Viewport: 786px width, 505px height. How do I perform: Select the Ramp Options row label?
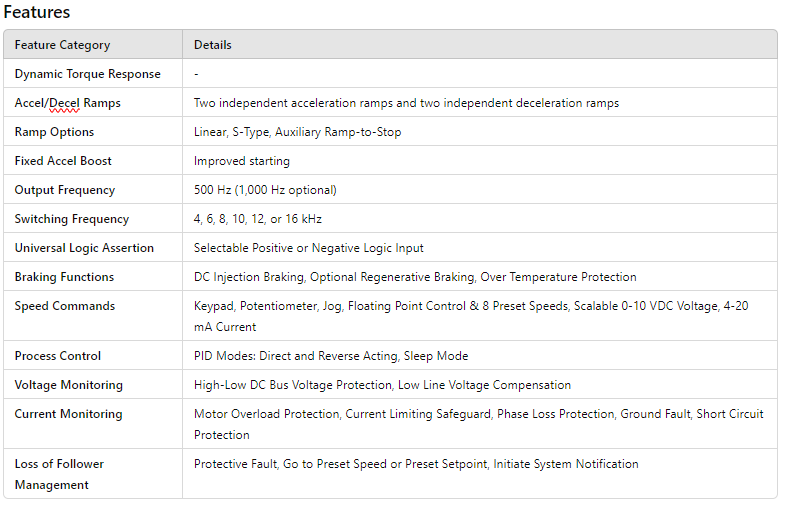(x=54, y=132)
